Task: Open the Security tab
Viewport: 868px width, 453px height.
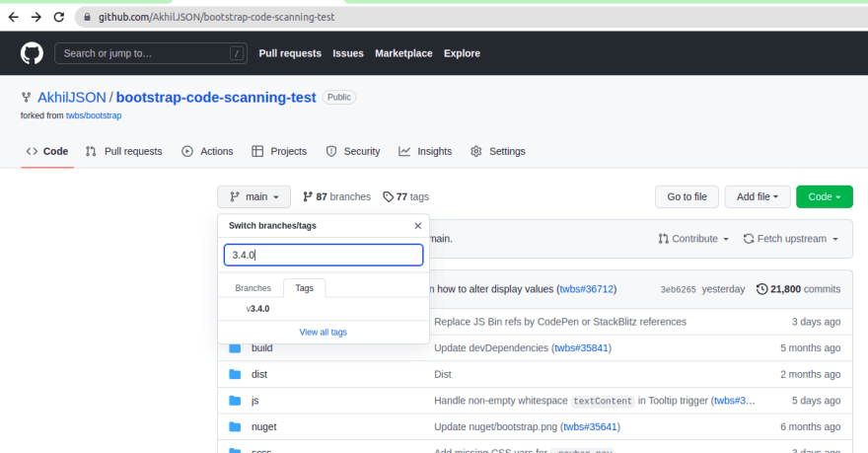Action: pyautogui.click(x=353, y=151)
